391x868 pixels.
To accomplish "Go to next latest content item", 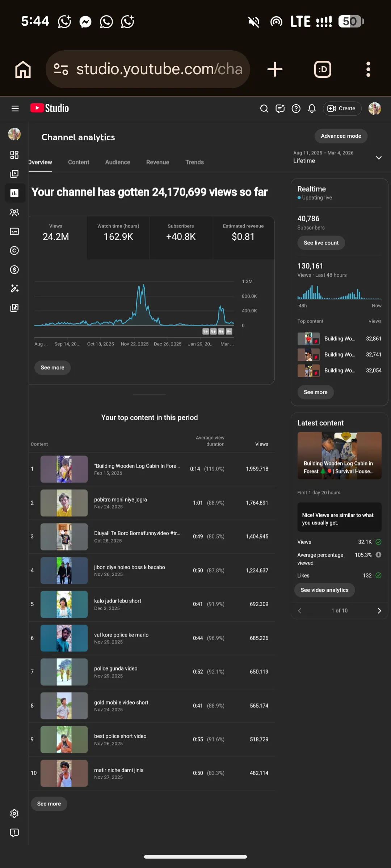I will [x=379, y=610].
